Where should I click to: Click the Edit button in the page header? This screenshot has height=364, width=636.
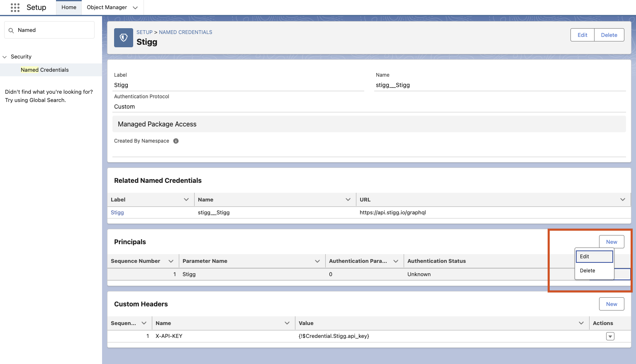582,35
